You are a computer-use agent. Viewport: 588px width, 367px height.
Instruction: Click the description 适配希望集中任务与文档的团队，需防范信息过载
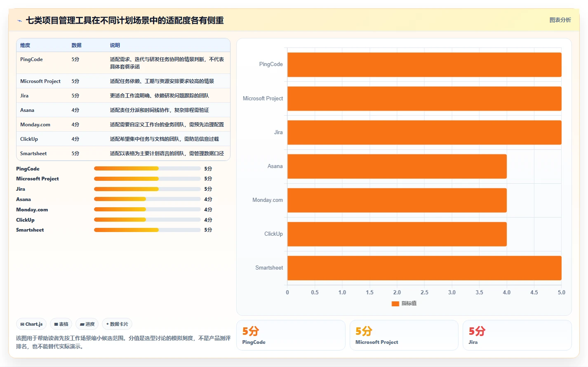(165, 139)
